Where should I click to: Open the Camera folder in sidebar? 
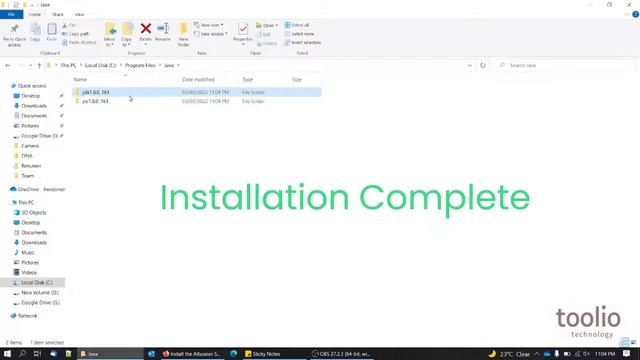pyautogui.click(x=30, y=146)
